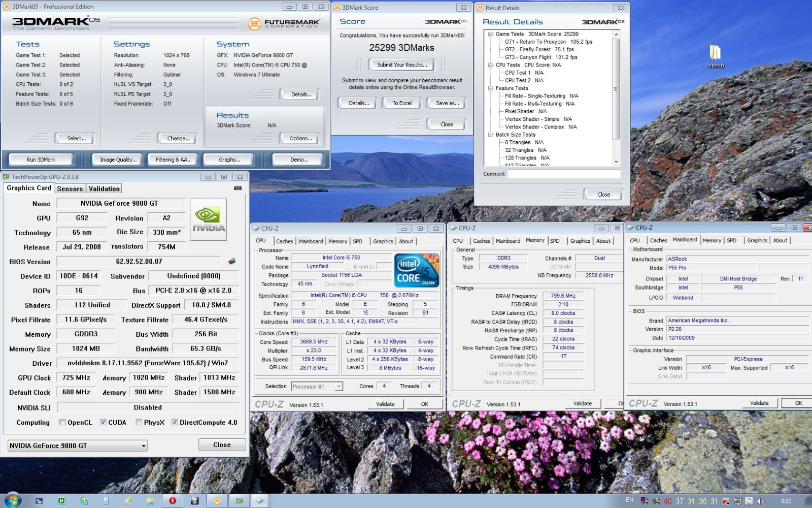Collapse the CPU Tests tree node
The width and height of the screenshot is (812, 508).
(x=491, y=65)
